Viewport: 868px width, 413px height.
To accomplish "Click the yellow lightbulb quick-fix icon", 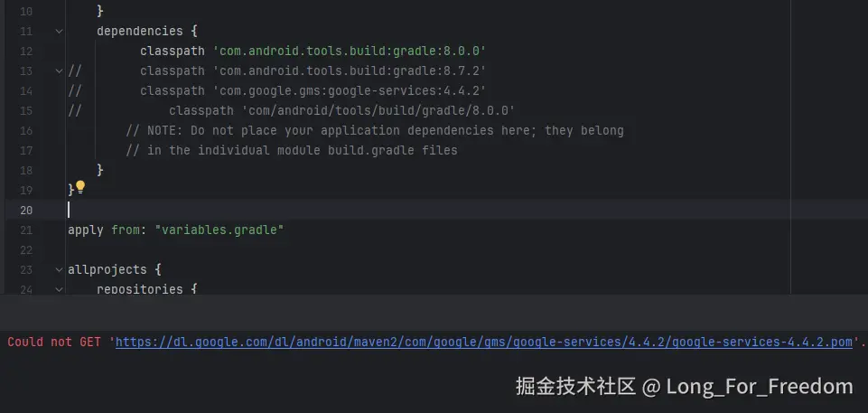I will tap(80, 187).
